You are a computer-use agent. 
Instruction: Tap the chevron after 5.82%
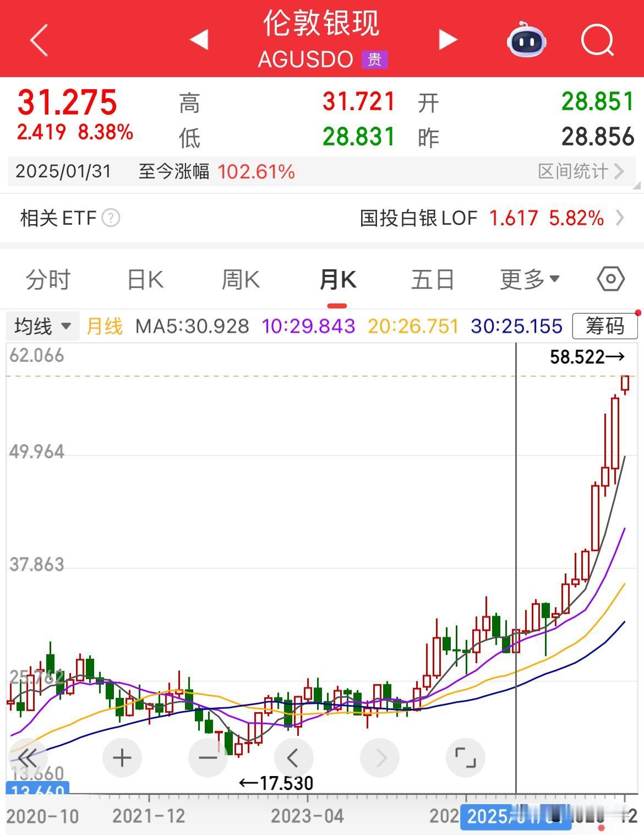[620, 218]
